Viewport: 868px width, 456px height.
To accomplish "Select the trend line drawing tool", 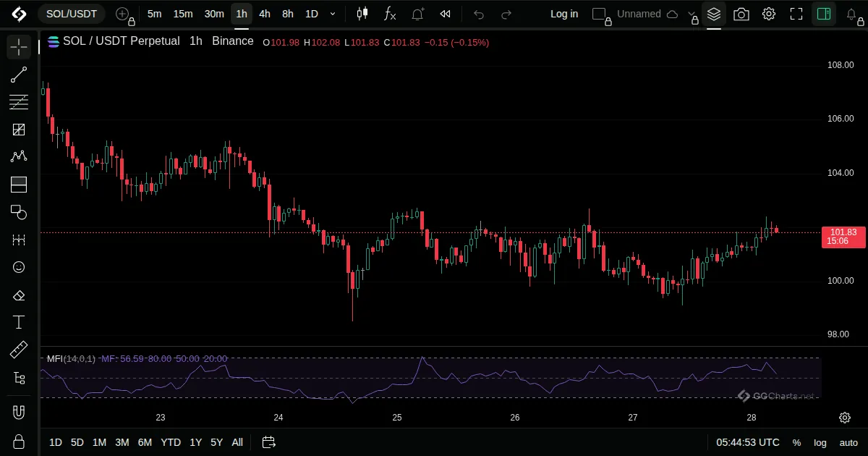I will coord(19,75).
